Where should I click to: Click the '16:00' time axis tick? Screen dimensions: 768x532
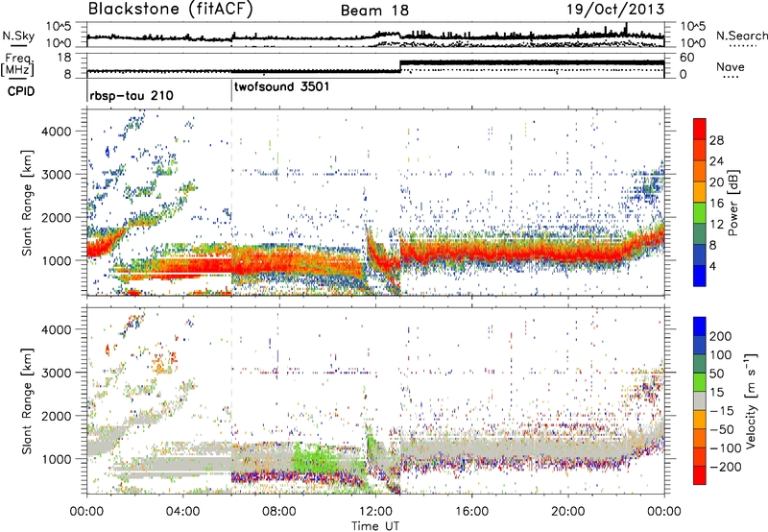click(471, 512)
